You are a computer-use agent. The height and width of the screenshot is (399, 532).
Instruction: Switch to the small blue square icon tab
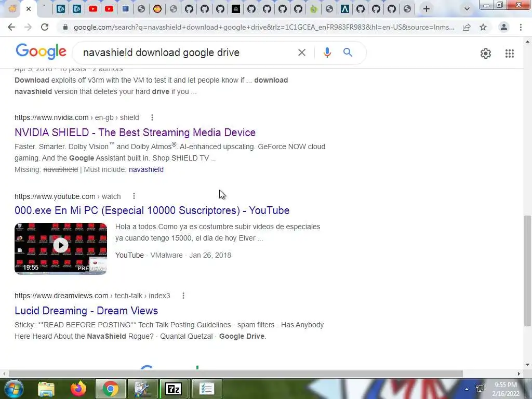[x=125, y=9]
